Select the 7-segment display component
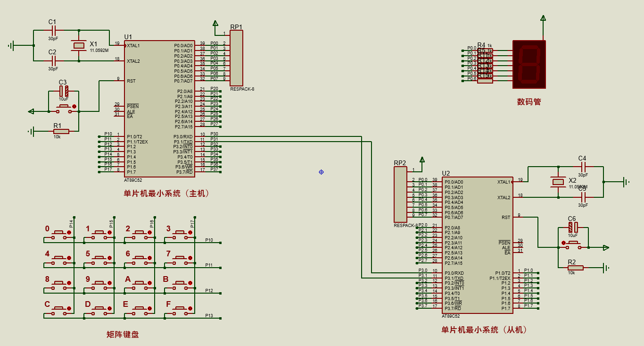 [529, 64]
